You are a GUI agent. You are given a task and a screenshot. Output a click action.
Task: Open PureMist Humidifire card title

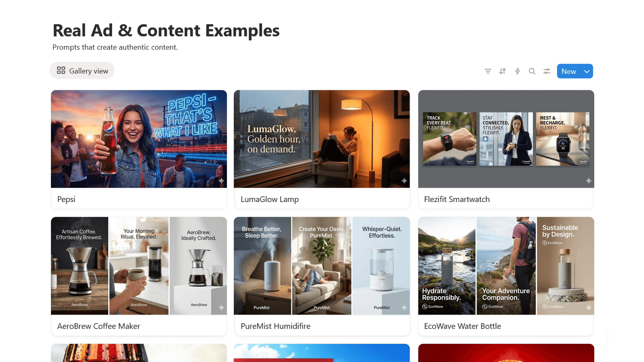point(275,326)
